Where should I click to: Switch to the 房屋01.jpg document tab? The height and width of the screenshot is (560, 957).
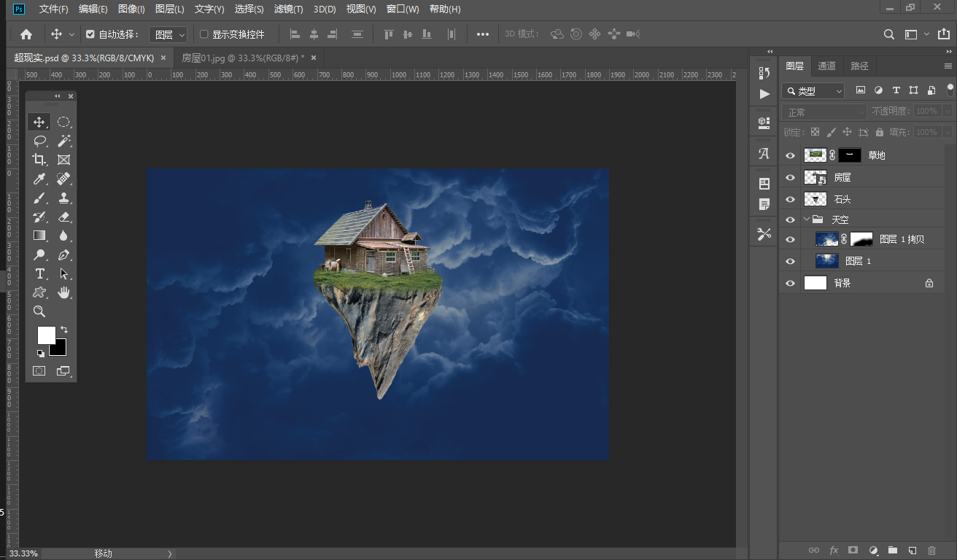241,58
